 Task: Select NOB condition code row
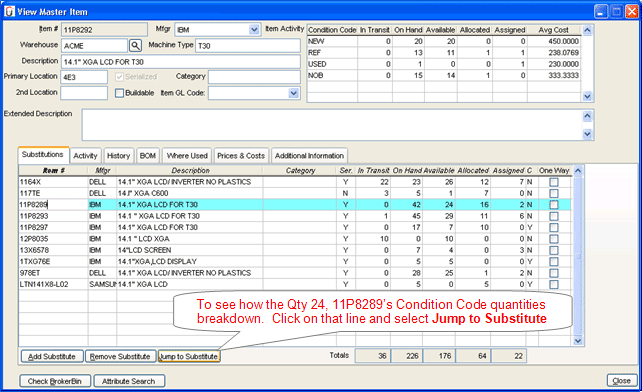[x=443, y=75]
